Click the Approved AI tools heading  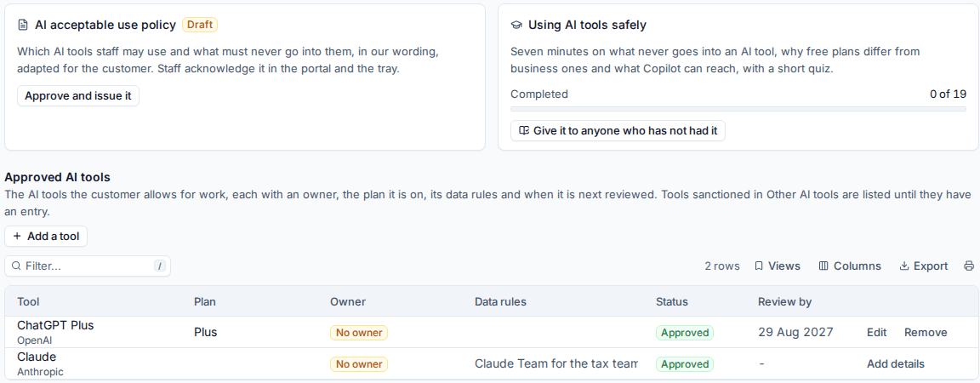[x=58, y=178]
